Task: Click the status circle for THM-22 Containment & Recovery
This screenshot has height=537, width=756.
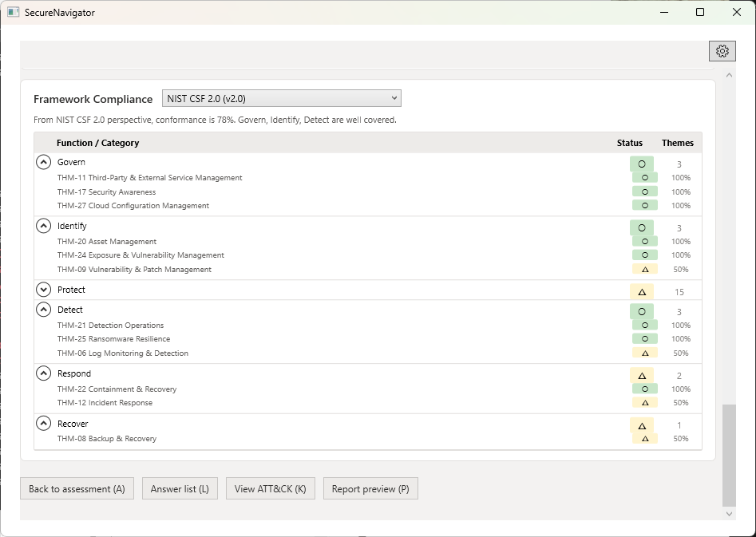Action: (643, 389)
